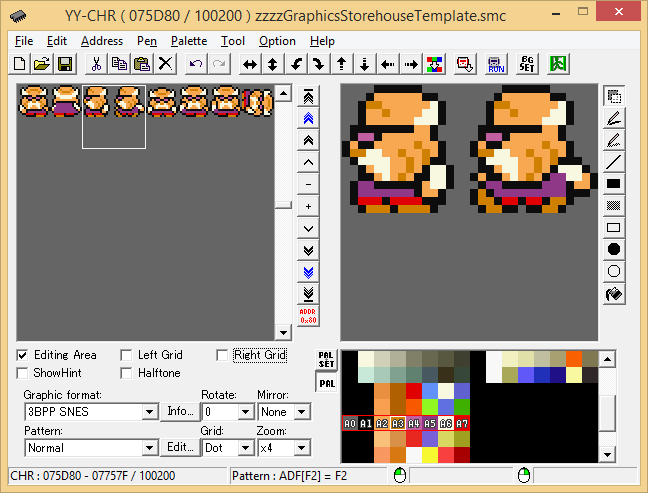The width and height of the screenshot is (648, 493).
Task: Click the Save file icon
Action: 65,64
